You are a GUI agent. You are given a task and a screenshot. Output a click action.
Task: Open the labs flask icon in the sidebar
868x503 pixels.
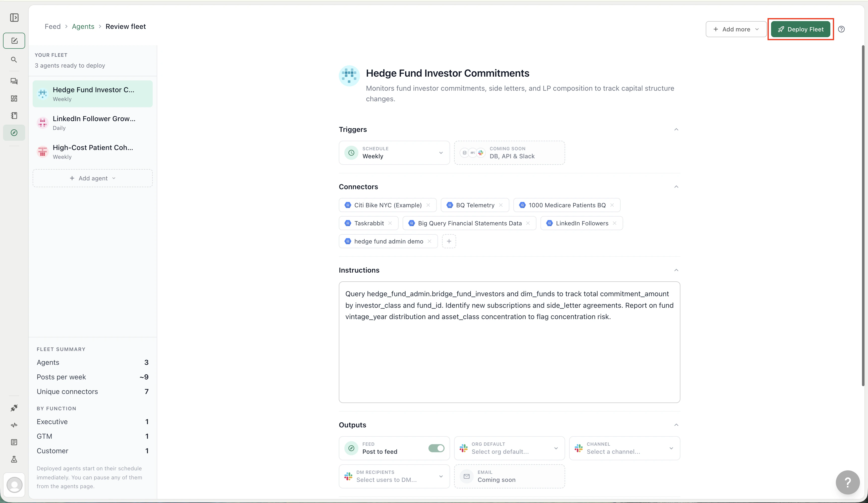pos(14,460)
